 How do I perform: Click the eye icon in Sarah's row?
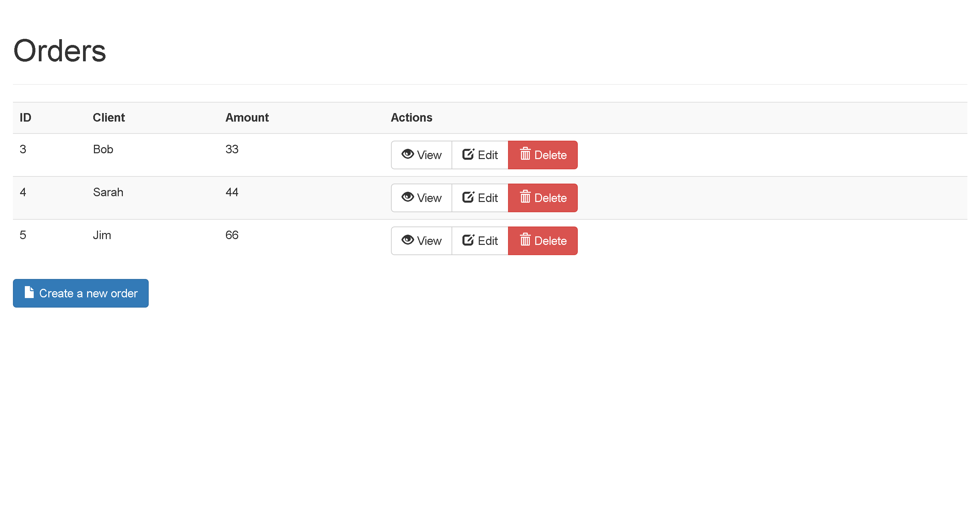pyautogui.click(x=407, y=197)
